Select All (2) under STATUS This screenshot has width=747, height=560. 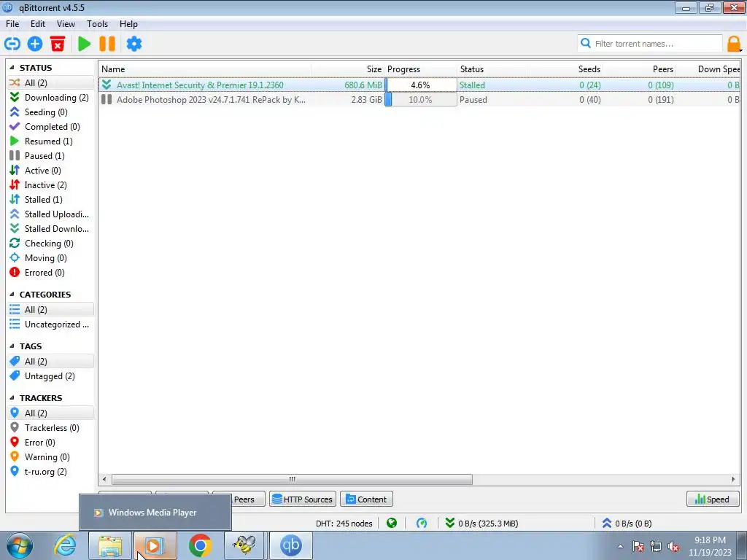(50, 83)
